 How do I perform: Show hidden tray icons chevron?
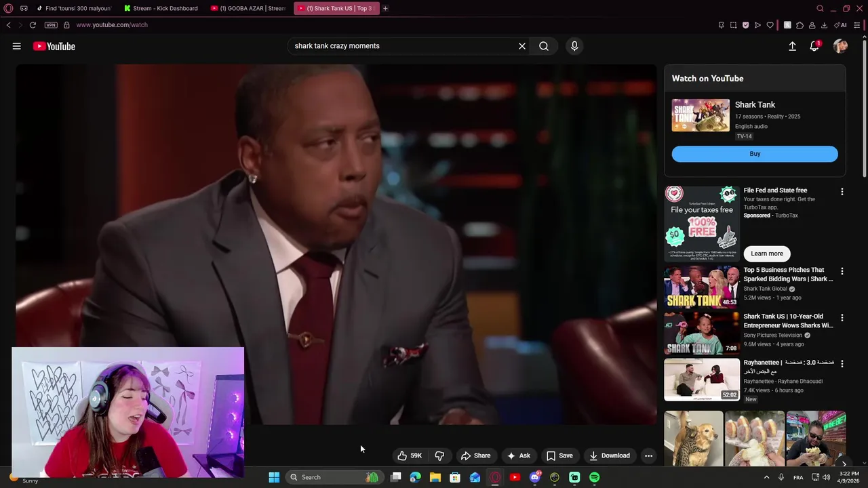tap(766, 477)
